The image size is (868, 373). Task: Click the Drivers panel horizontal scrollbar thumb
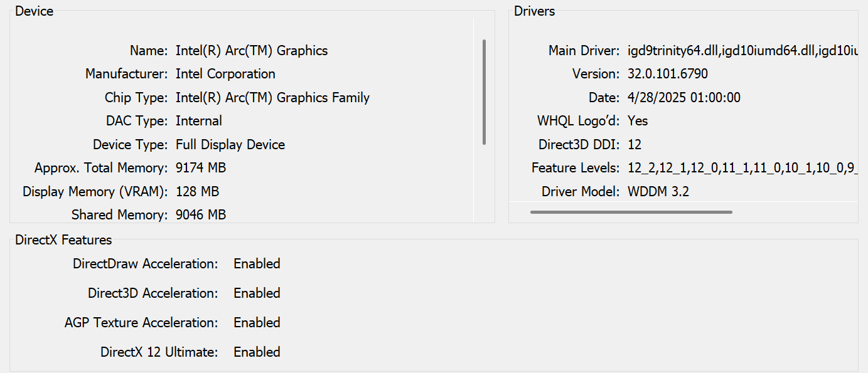(x=631, y=213)
